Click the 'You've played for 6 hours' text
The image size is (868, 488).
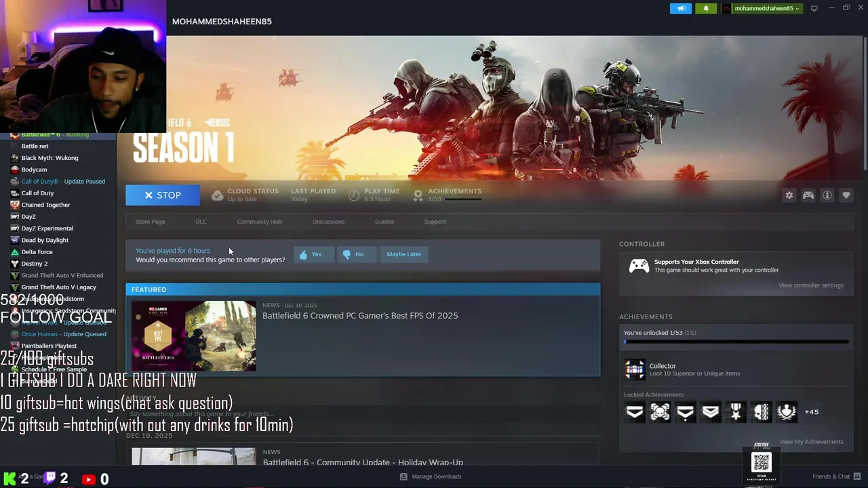click(173, 251)
